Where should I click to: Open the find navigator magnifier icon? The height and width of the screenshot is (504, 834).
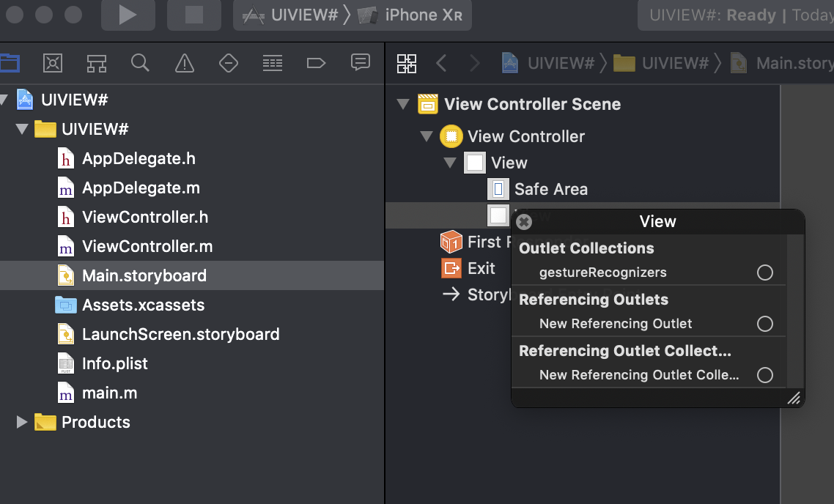(140, 63)
